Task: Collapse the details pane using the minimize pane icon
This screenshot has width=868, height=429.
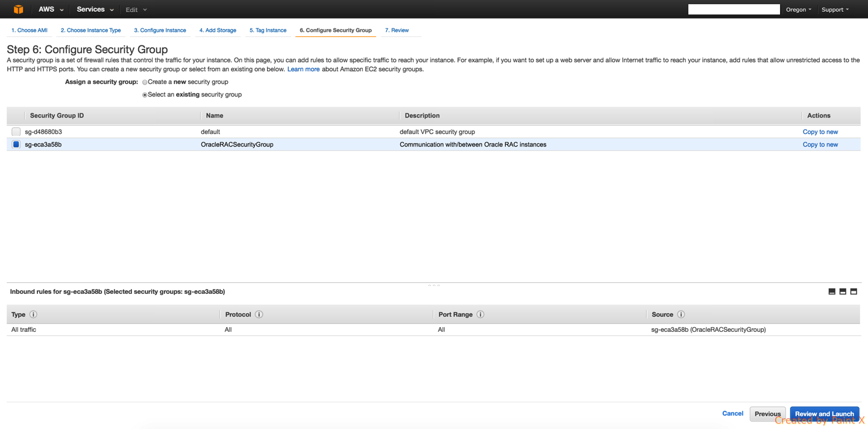Action: 832,291
